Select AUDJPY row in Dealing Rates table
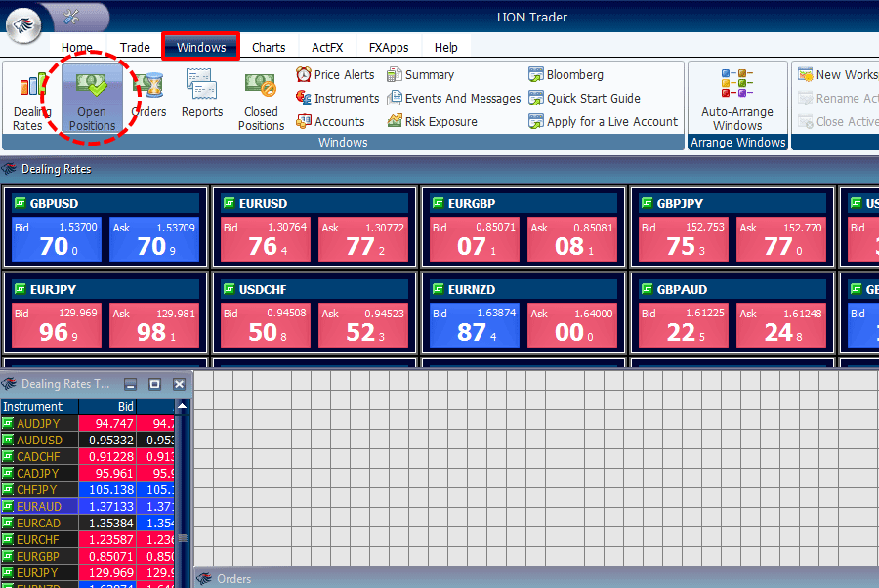Image resolution: width=879 pixels, height=588 pixels. 88,423
